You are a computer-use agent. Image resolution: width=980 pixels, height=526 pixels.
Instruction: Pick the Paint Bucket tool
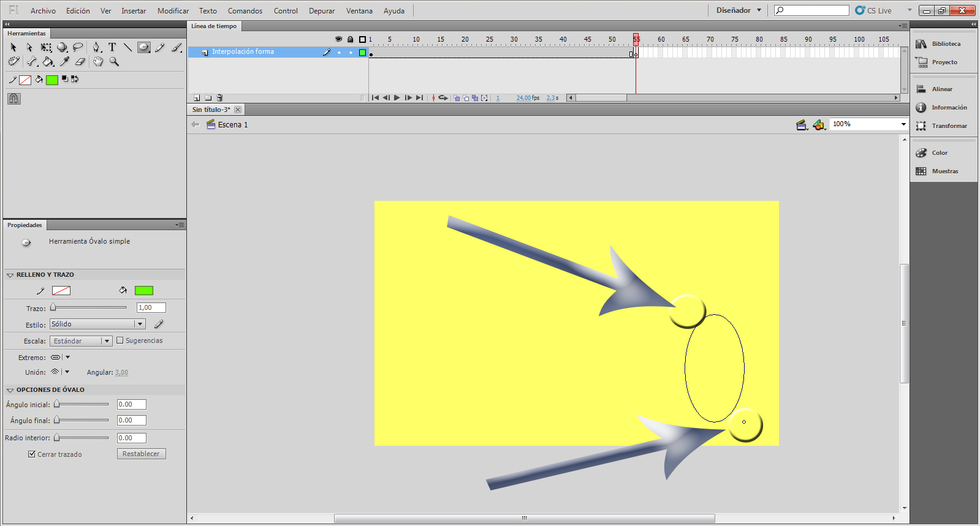[48, 62]
